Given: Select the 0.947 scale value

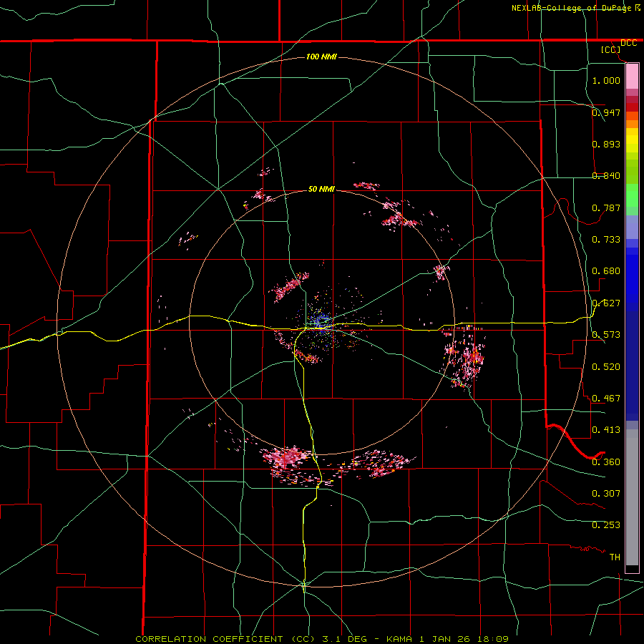Looking at the screenshot, I should [x=606, y=112].
